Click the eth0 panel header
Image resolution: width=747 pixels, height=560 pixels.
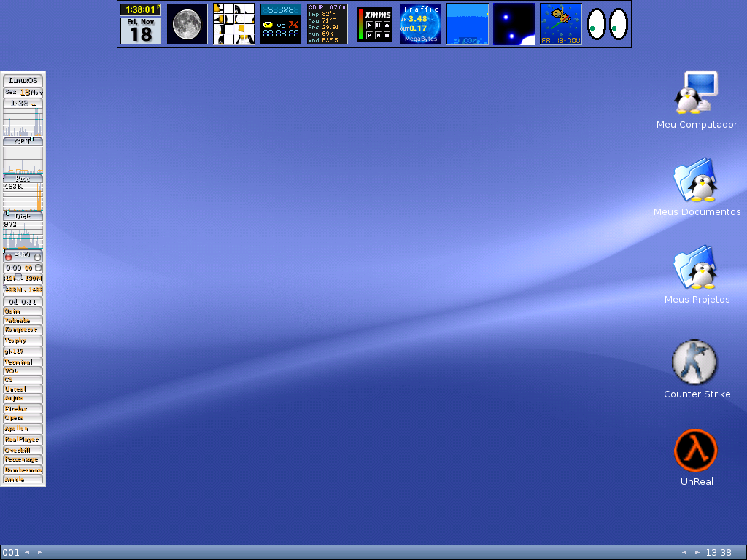[x=23, y=256]
